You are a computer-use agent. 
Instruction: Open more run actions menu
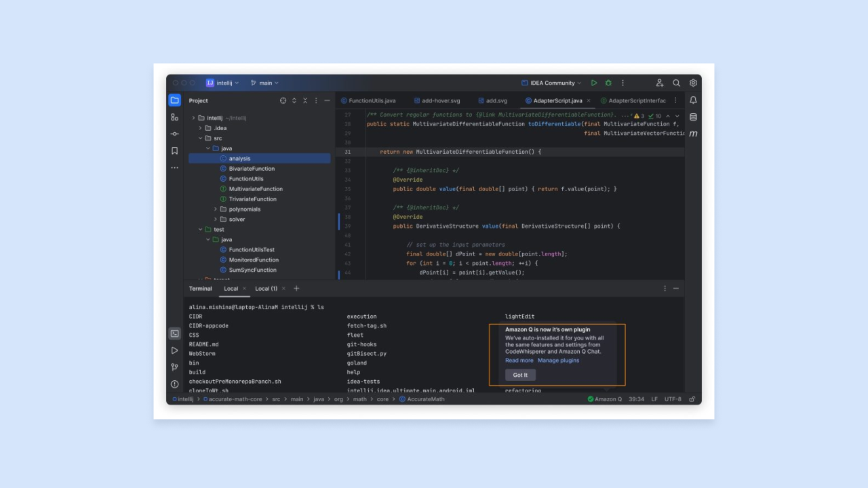(623, 83)
